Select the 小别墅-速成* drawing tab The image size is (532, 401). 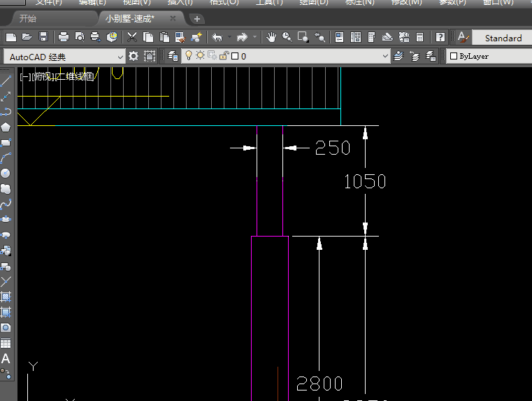coord(130,18)
